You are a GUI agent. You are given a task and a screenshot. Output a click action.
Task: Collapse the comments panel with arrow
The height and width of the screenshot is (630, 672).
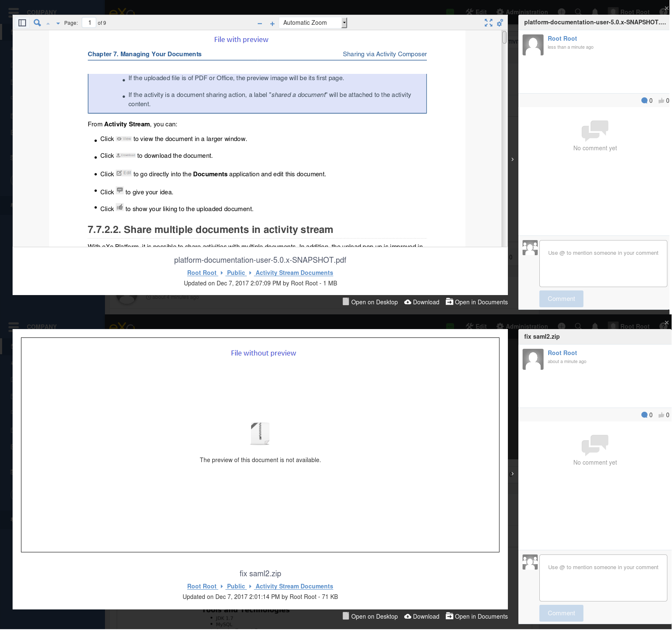(x=512, y=159)
